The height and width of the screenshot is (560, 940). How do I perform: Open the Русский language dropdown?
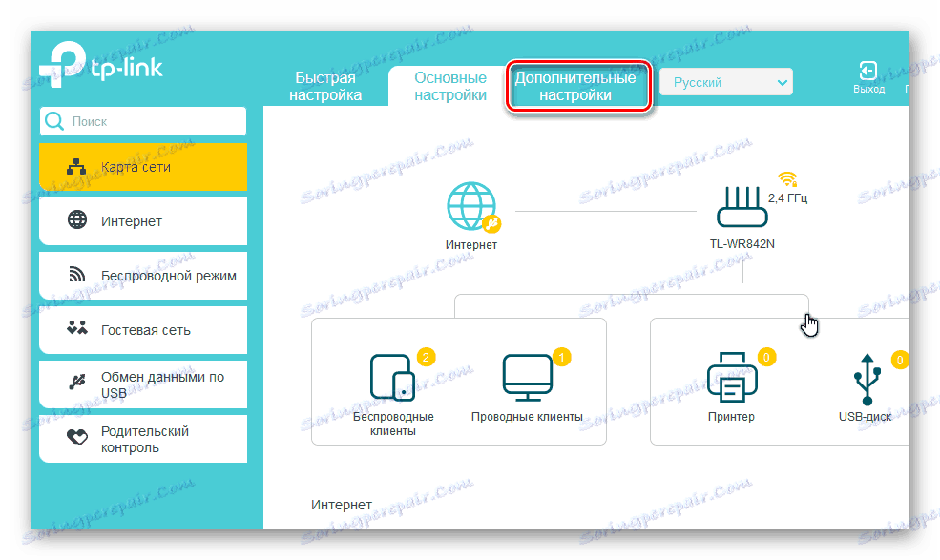click(725, 81)
